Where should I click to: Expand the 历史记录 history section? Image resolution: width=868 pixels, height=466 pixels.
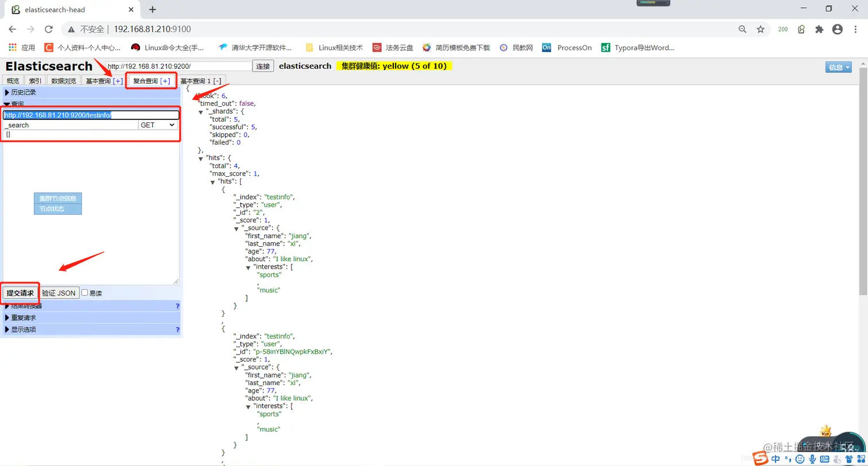click(x=20, y=92)
